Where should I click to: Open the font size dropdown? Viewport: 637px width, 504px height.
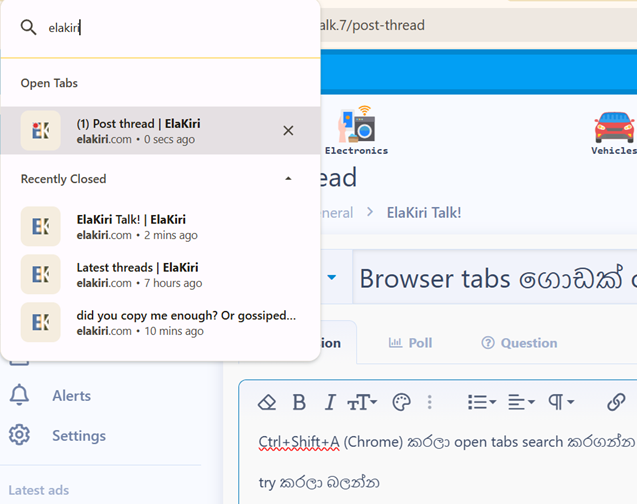362,402
